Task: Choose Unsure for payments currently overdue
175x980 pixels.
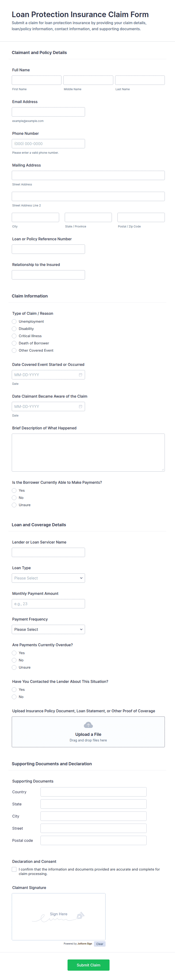Action: tap(14, 667)
